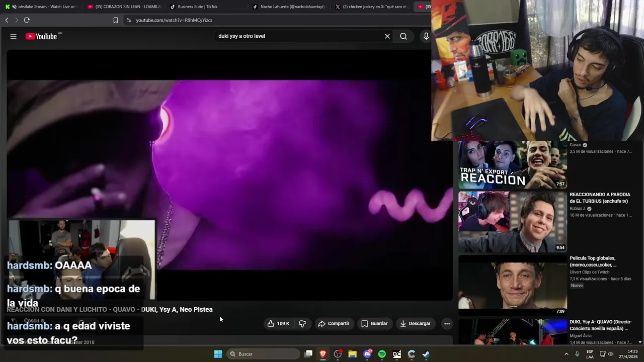This screenshot has height=362, width=644.
Task: Open Task View from the taskbar
Action: click(308, 354)
